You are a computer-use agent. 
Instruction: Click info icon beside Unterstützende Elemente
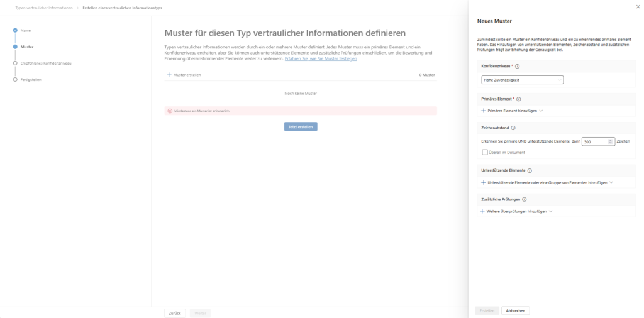530,170
